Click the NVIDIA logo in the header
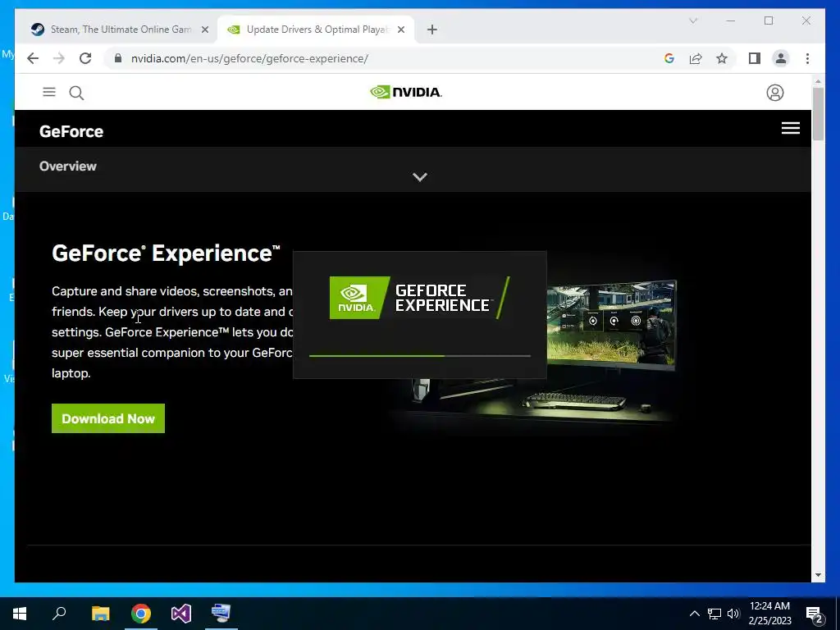The width and height of the screenshot is (840, 630). pos(405,92)
